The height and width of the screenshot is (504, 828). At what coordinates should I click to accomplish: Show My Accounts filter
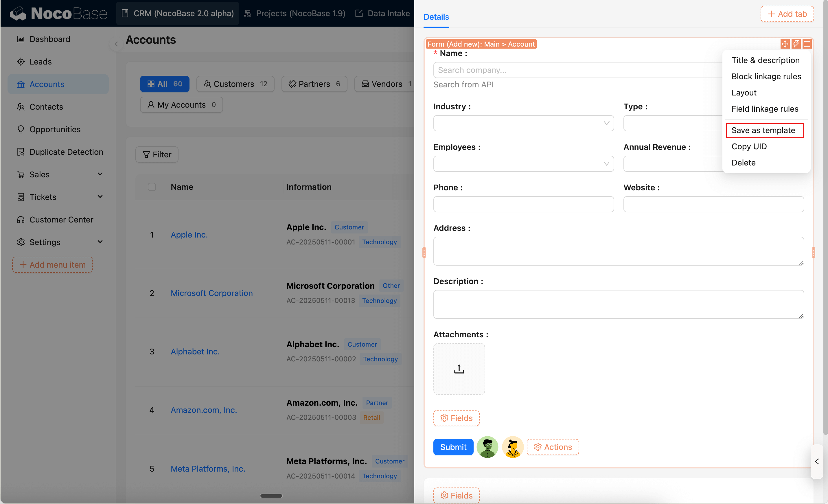pyautogui.click(x=181, y=105)
